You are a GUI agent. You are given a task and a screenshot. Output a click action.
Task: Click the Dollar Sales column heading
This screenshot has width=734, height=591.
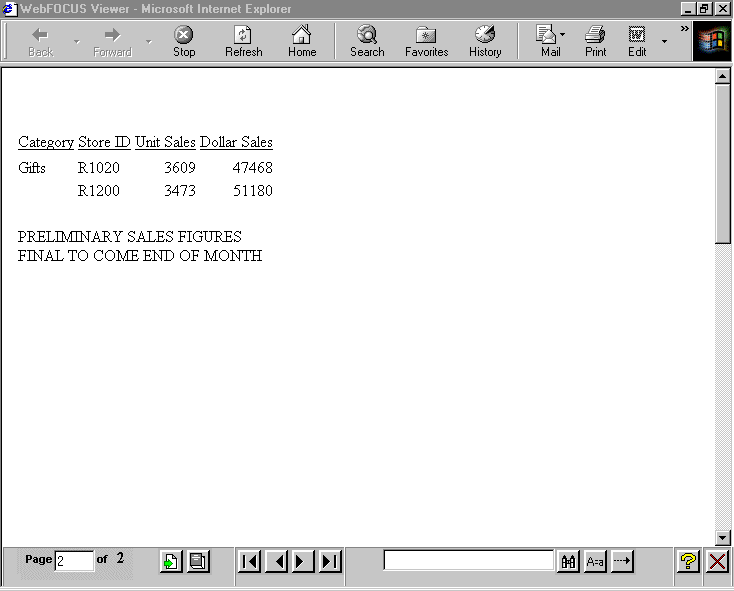(236, 142)
